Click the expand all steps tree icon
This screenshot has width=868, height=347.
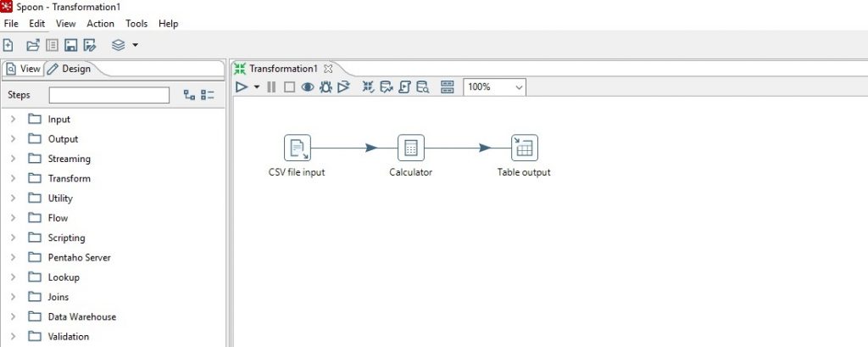point(189,95)
